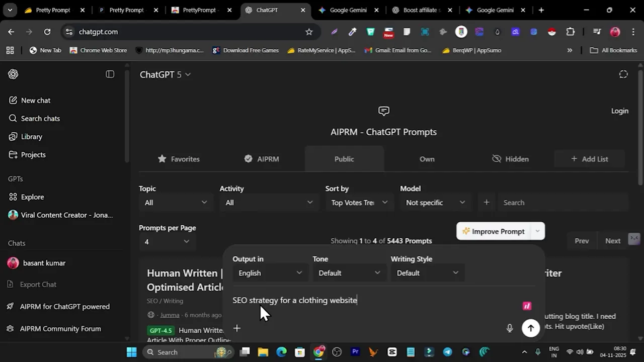
Task: Click the dictation microphone icon
Action: click(509, 328)
